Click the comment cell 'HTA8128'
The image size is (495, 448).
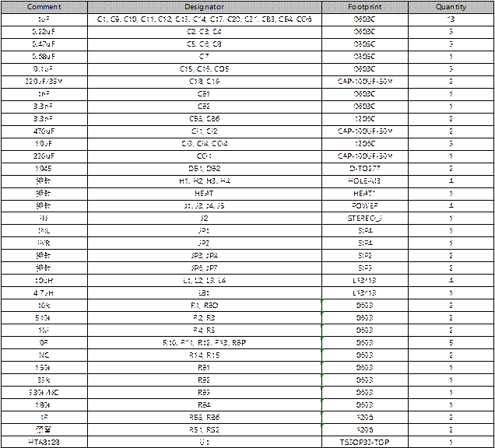point(44,443)
